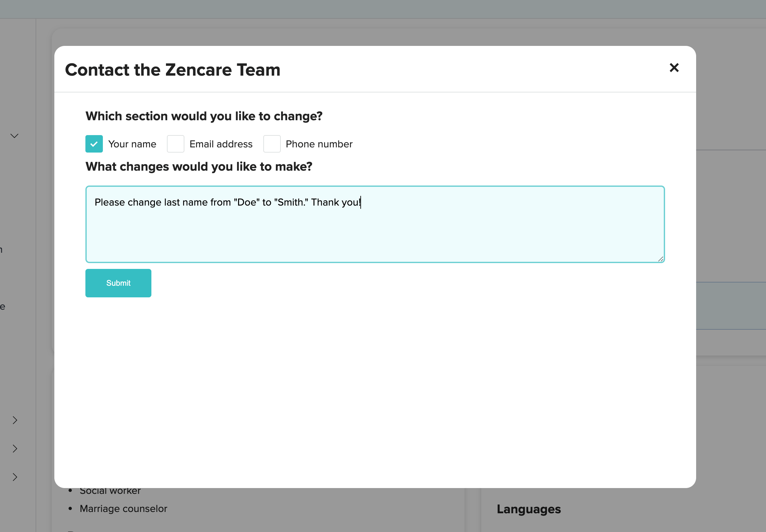Click the Marriage counselor list item

(x=123, y=509)
